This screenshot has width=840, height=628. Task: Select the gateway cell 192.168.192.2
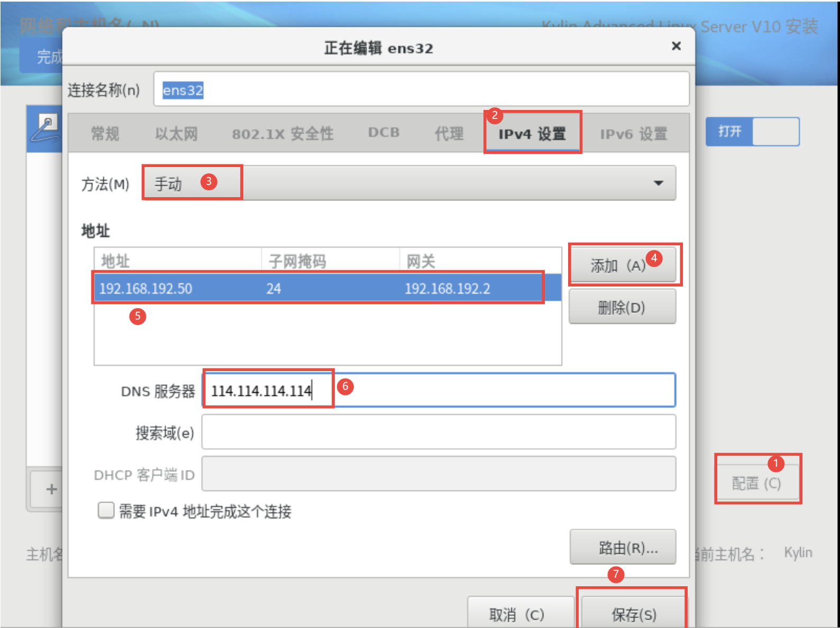(480, 288)
